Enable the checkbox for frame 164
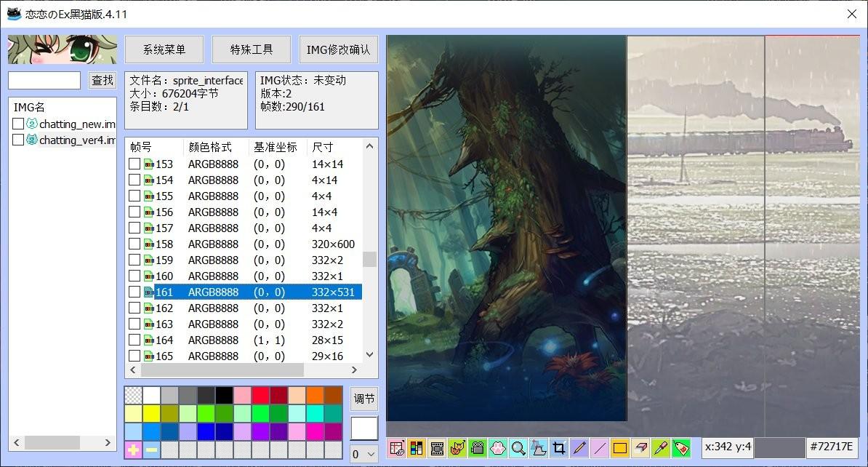The image size is (868, 467). click(x=134, y=340)
